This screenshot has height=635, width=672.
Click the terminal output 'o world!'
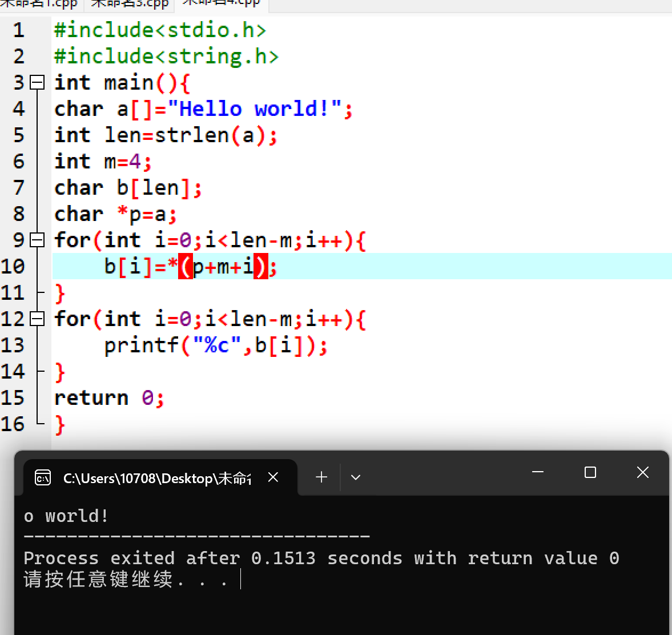click(66, 516)
